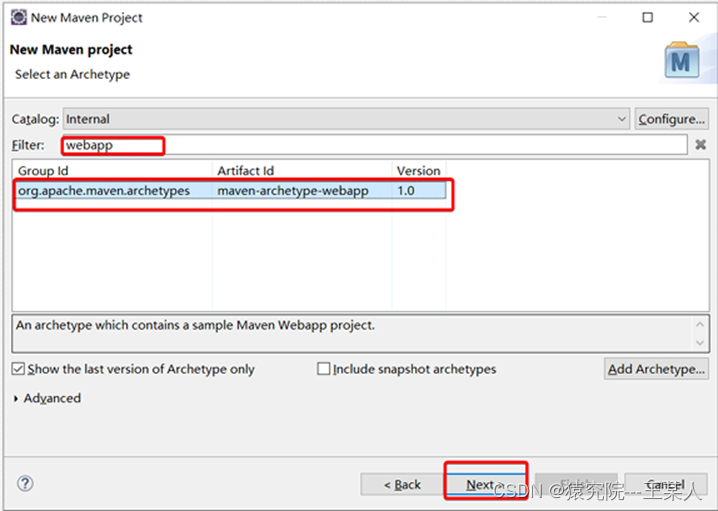Click the Eclipse icon in the title bar
718x511 pixels.
(19, 17)
